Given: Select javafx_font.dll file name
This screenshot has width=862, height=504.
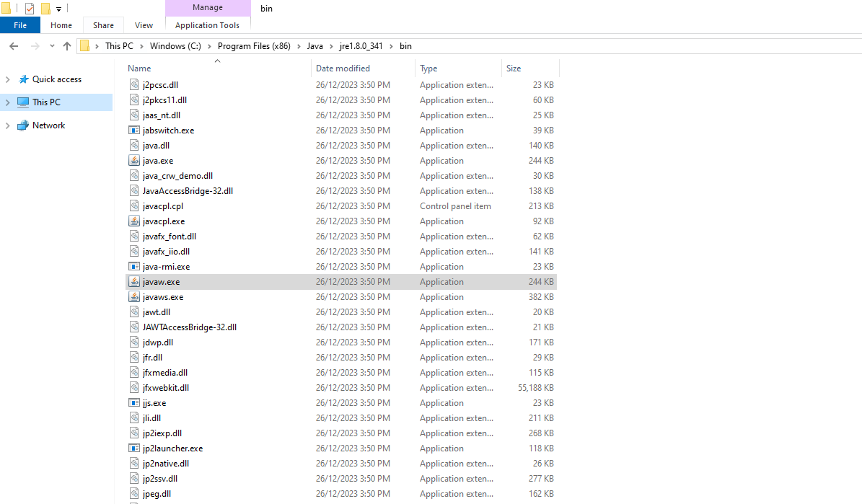Looking at the screenshot, I should [170, 236].
